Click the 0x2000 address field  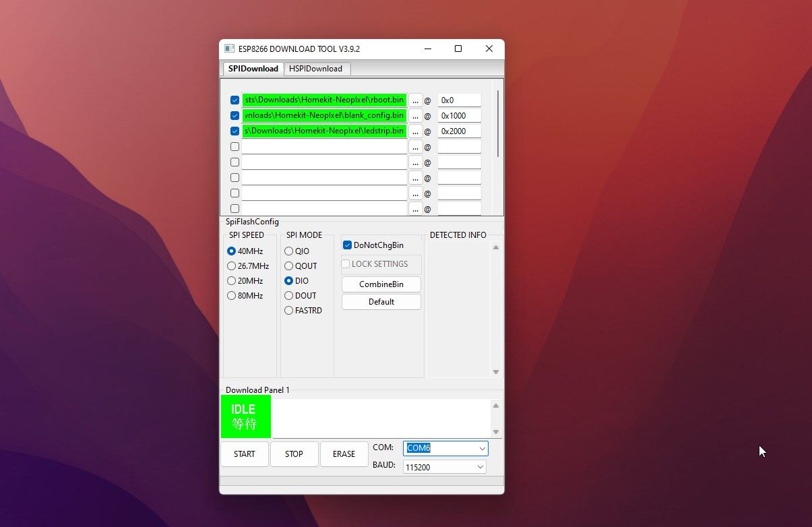459,131
